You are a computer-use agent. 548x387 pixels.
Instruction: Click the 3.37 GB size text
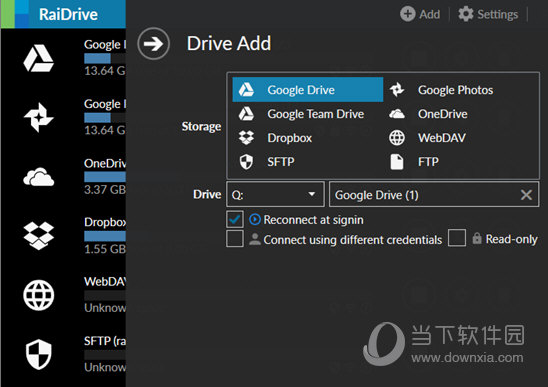(105, 189)
